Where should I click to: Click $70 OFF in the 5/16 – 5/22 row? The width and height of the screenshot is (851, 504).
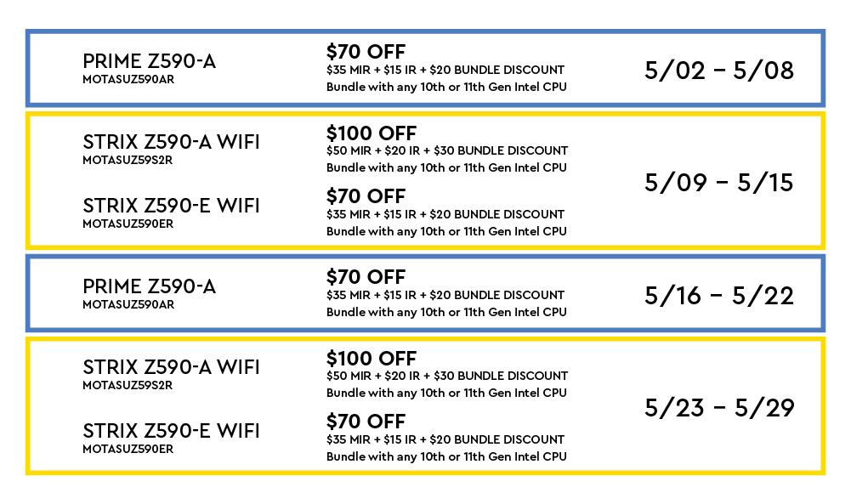pyautogui.click(x=366, y=277)
